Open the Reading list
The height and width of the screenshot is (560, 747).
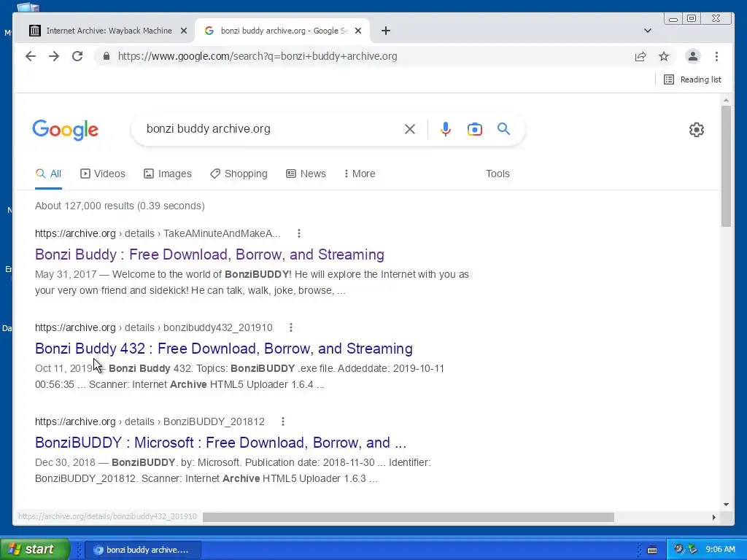click(692, 79)
